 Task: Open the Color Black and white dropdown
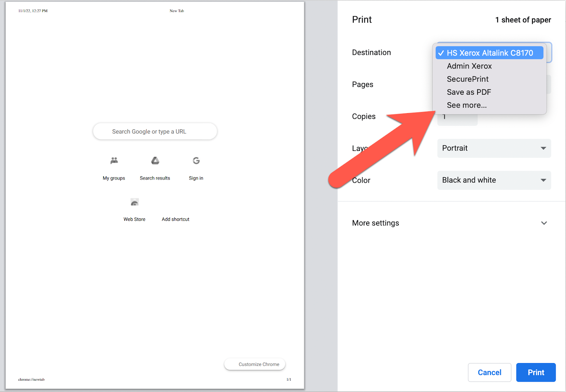494,180
